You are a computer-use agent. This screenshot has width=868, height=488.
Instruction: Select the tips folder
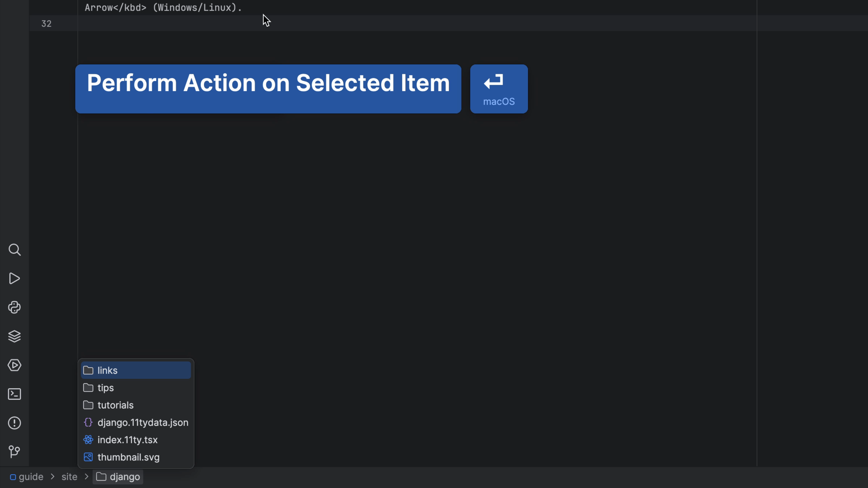(105, 388)
